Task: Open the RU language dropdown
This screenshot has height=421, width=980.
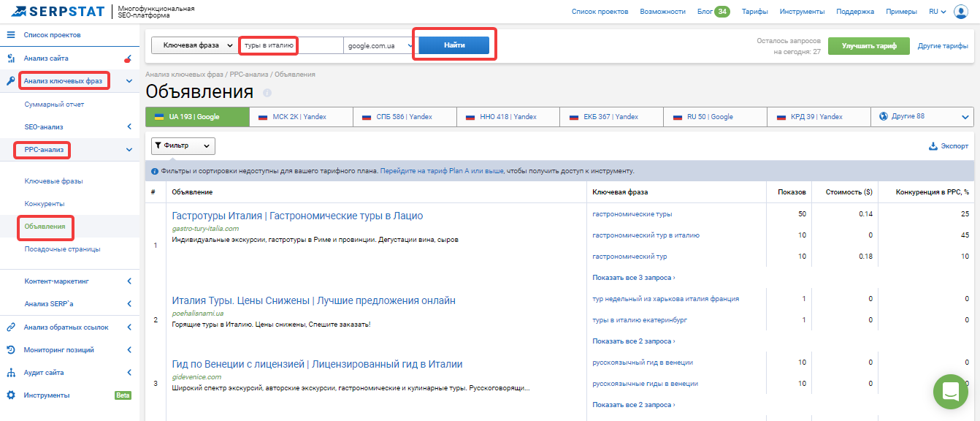Action: [x=938, y=12]
